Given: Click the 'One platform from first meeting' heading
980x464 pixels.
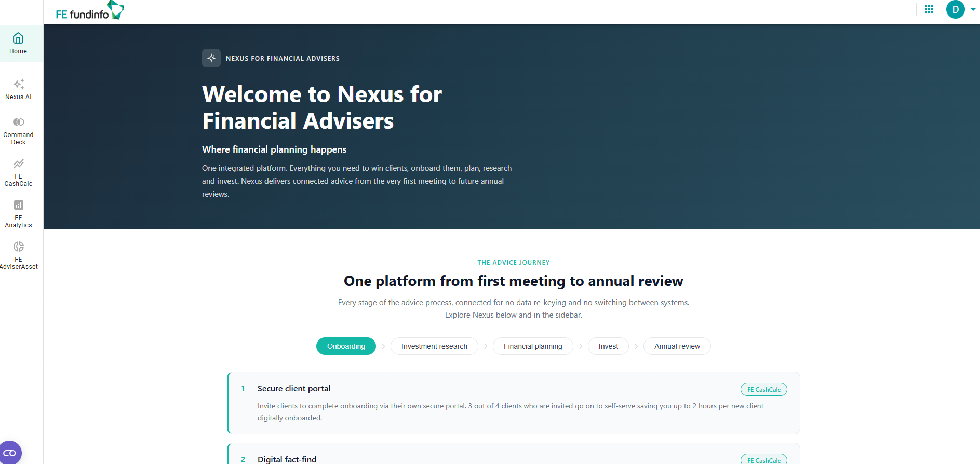Looking at the screenshot, I should [x=514, y=281].
